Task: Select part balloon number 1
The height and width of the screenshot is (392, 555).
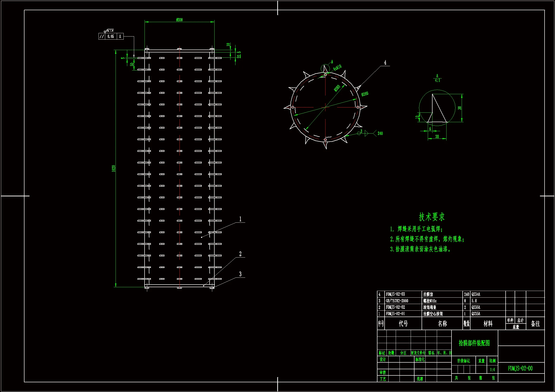Action: pos(240,219)
